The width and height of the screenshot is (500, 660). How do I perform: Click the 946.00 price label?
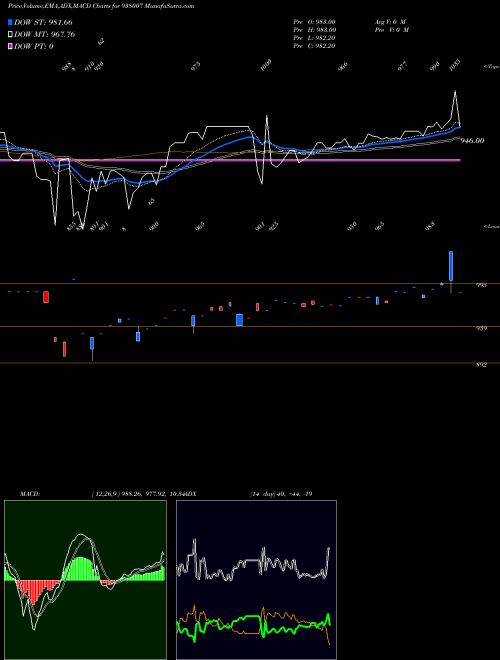coord(472,141)
